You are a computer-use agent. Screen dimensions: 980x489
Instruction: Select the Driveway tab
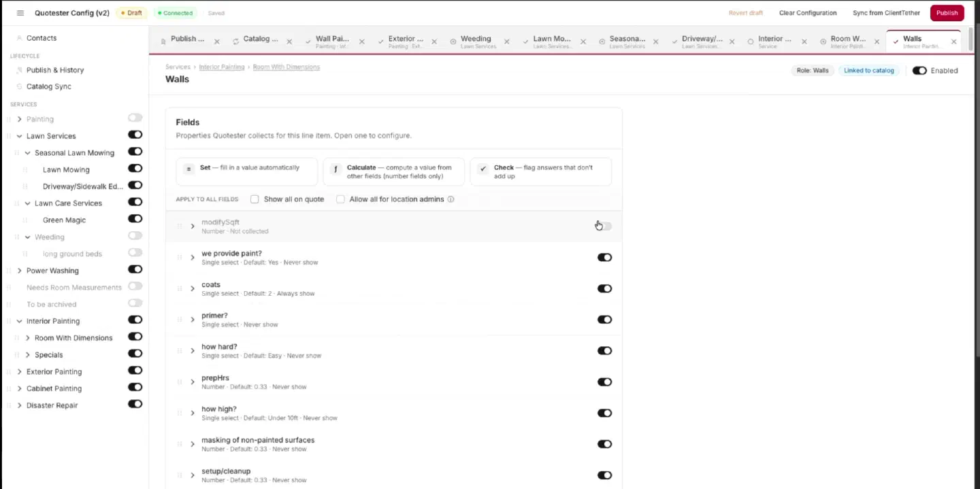click(702, 41)
